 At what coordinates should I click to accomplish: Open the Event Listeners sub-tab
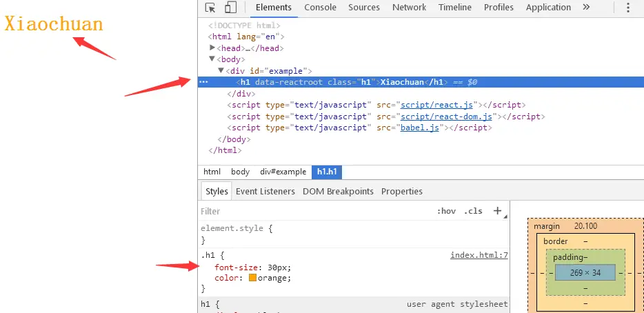click(265, 192)
